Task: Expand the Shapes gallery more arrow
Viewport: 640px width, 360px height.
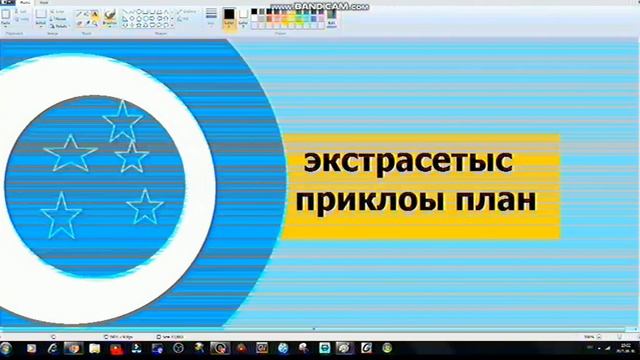Action: (x=172, y=25)
